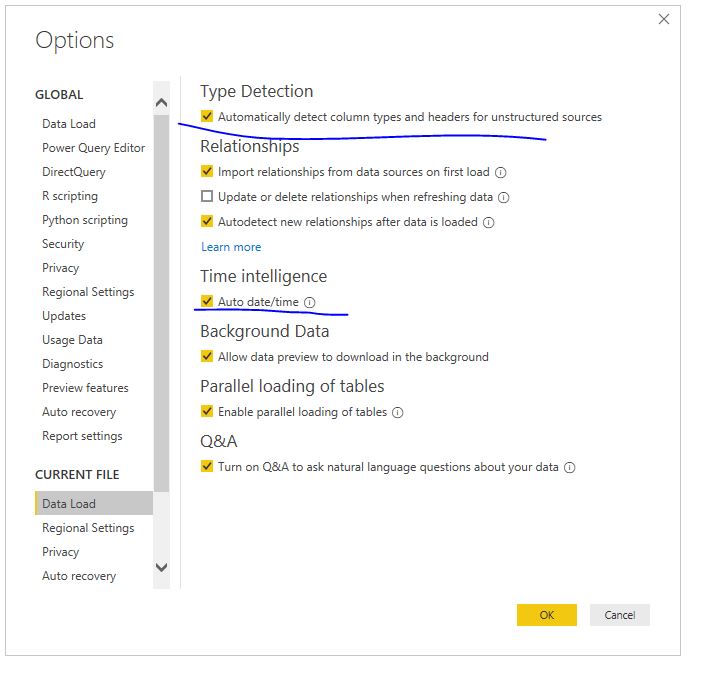The image size is (702, 674).
Task: Open Python scripting options
Action: click(x=85, y=220)
